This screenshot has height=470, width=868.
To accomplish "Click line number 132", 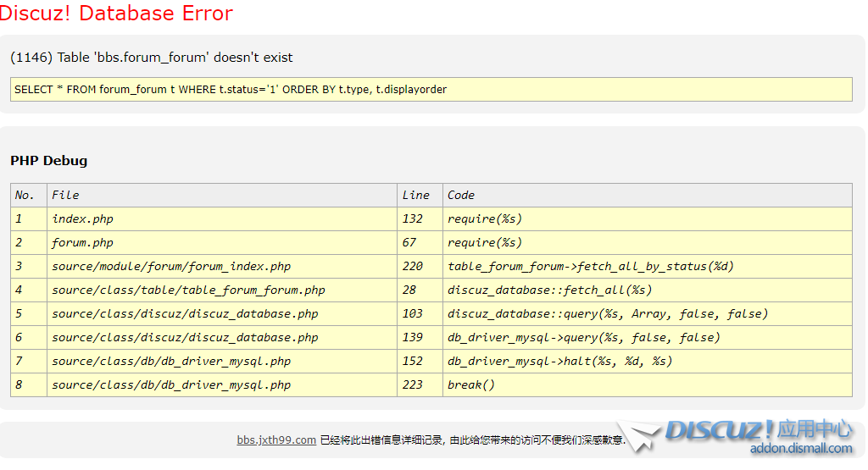I will pyautogui.click(x=413, y=219).
